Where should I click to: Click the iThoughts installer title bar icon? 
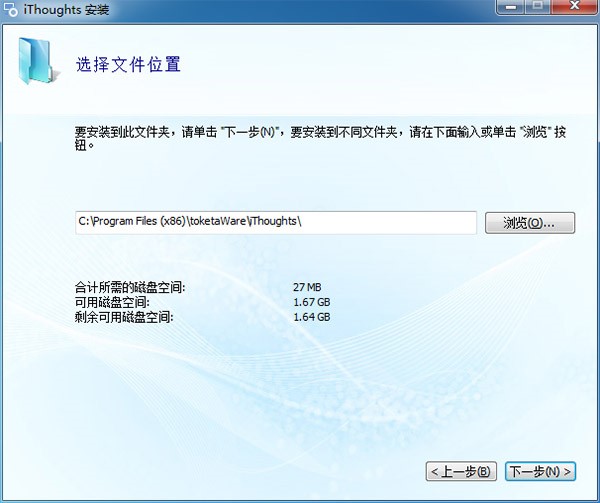coord(11,10)
